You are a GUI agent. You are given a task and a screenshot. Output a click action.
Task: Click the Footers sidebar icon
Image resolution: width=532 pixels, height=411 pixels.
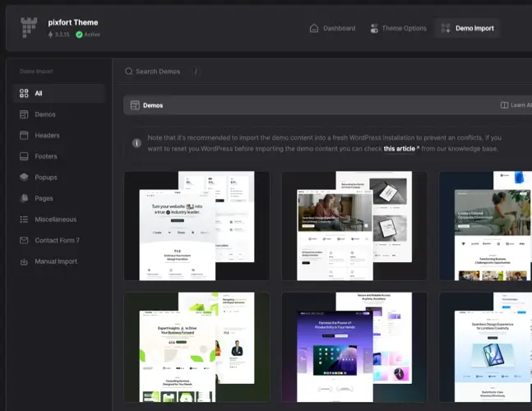click(24, 156)
